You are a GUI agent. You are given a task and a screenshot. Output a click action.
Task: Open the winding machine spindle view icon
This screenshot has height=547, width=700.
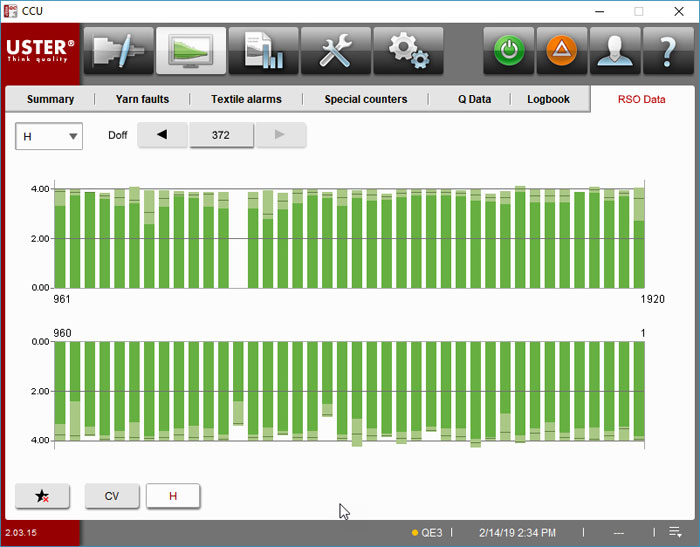pos(119,50)
